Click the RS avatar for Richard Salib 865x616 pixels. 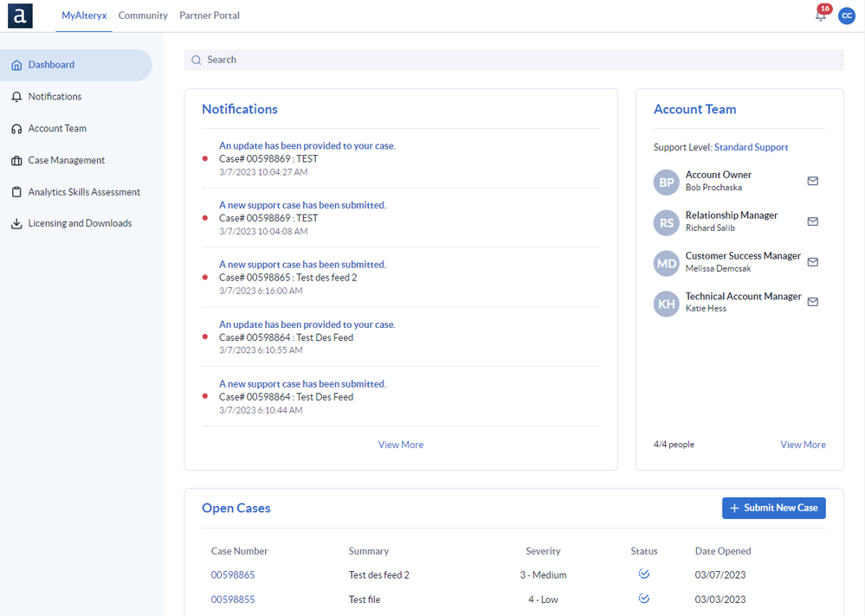tap(667, 222)
